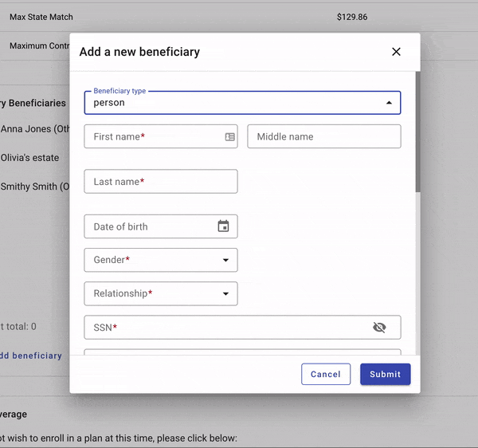The image size is (478, 448).
Task: Expand the Beneficiary type dropdown
Action: (388, 103)
